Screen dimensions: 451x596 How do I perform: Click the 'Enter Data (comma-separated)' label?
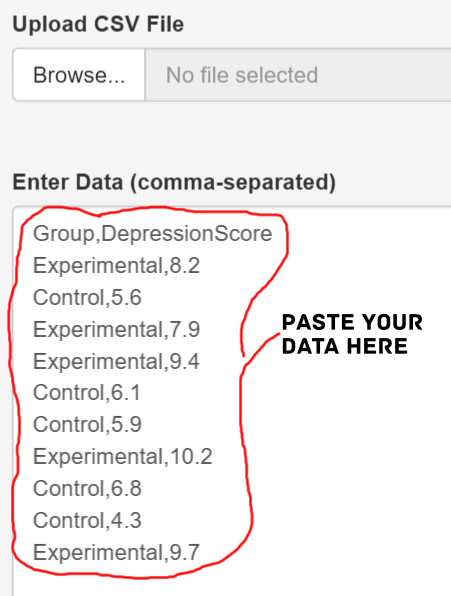[x=174, y=182]
